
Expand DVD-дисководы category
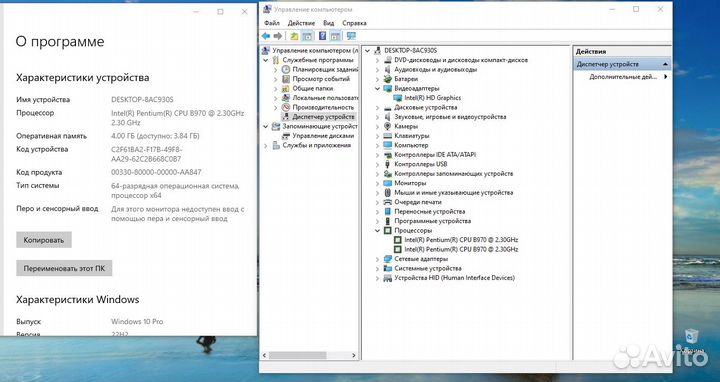(377, 60)
